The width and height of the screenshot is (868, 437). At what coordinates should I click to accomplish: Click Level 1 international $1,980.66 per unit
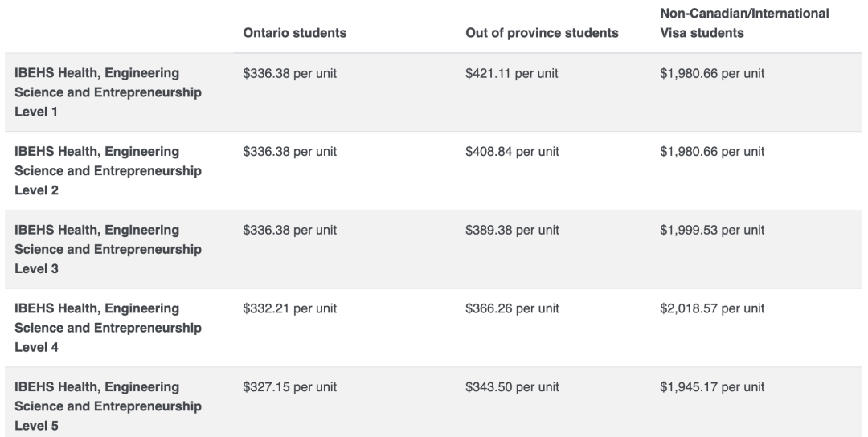[x=712, y=73]
